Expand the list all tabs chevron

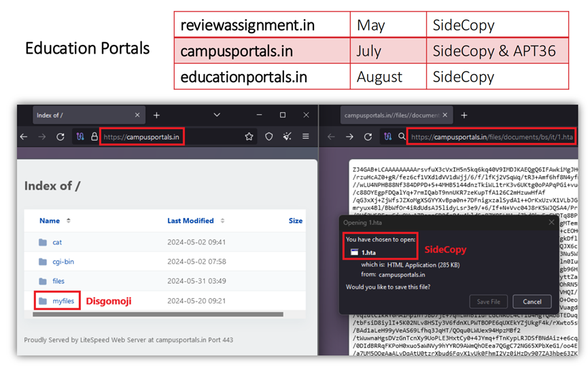pos(217,115)
